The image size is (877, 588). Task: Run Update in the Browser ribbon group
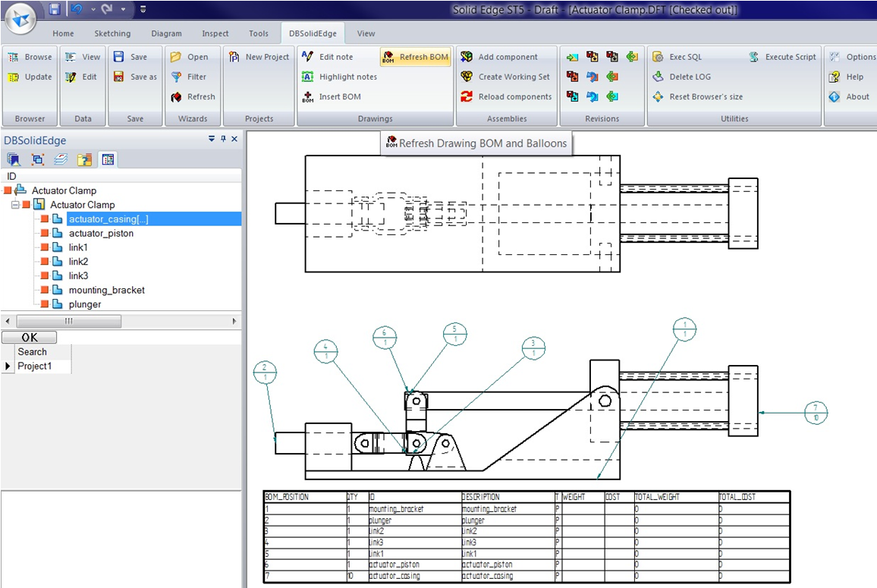tap(30, 77)
